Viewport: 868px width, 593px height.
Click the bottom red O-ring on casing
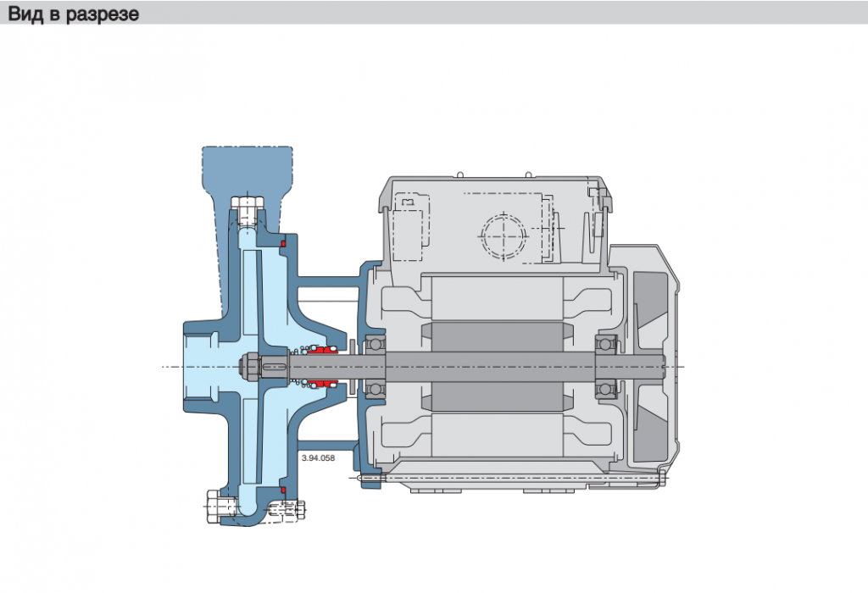[x=283, y=490]
